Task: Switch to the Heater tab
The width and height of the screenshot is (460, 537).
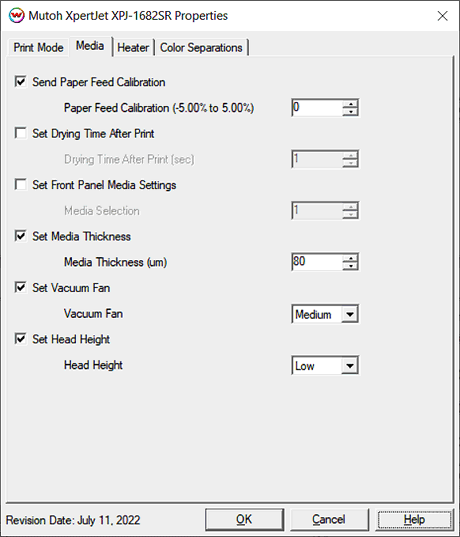Action: click(x=133, y=47)
